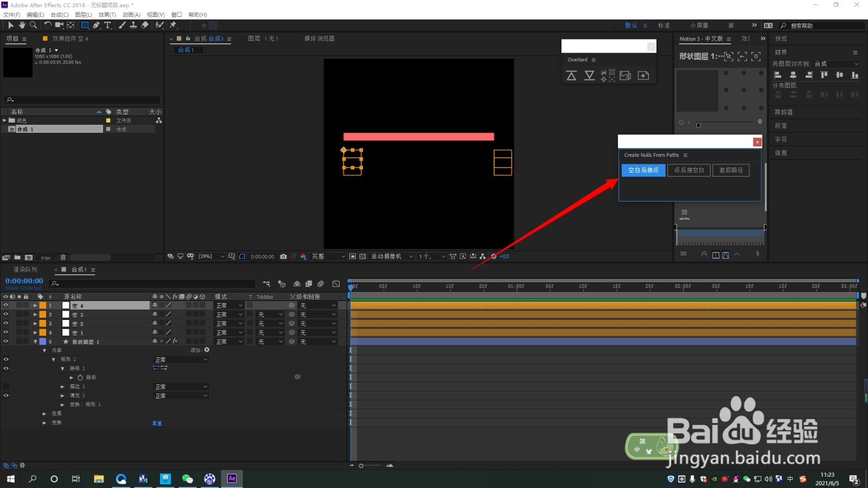The height and width of the screenshot is (488, 868).
Task: Toggle transparency grid in the viewer
Action: coord(362,256)
